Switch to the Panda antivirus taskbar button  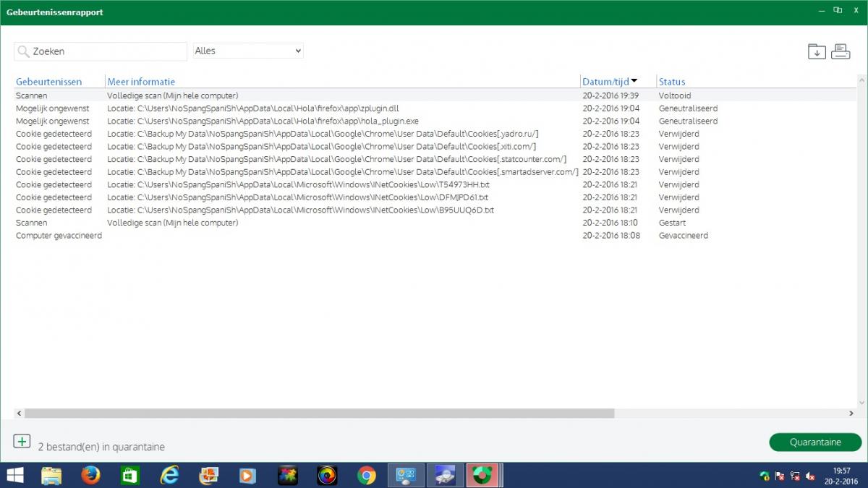(x=482, y=475)
